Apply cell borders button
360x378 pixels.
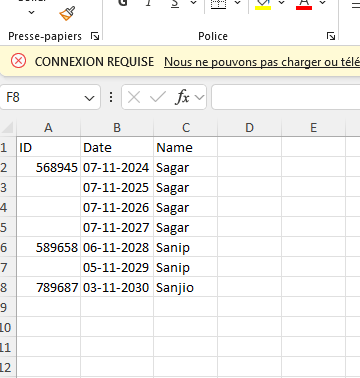click(219, 3)
